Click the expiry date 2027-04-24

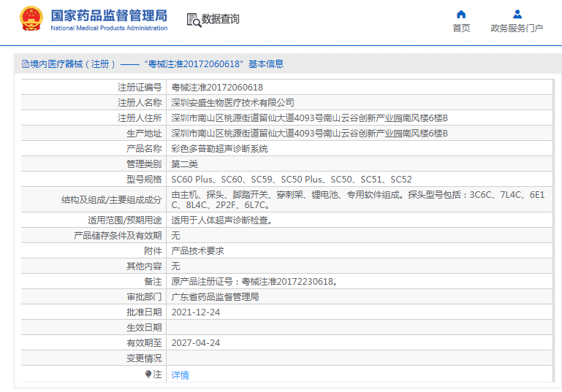[195, 342]
